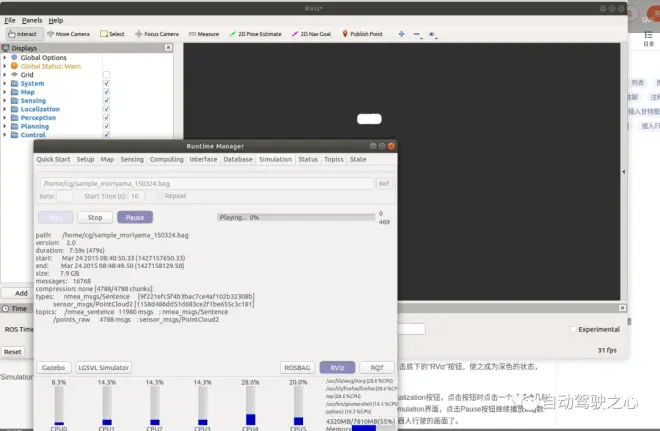
Task: Switch to the Computing tab
Action: click(x=167, y=160)
